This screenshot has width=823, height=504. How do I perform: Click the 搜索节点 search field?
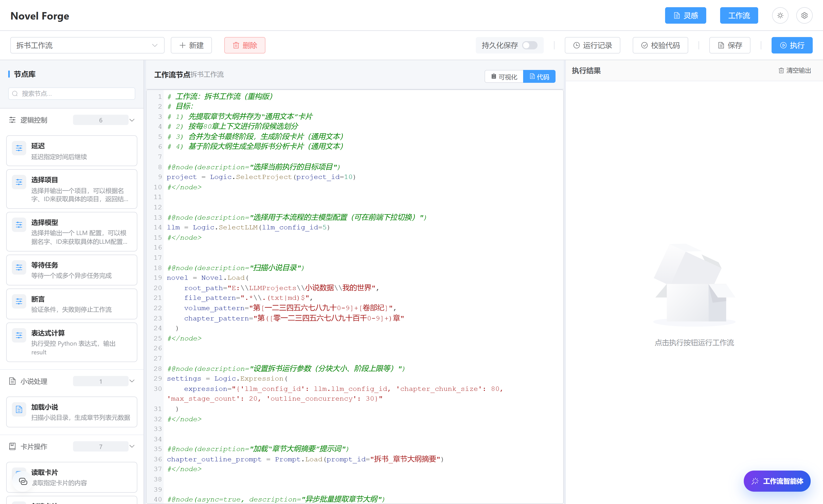pos(71,94)
